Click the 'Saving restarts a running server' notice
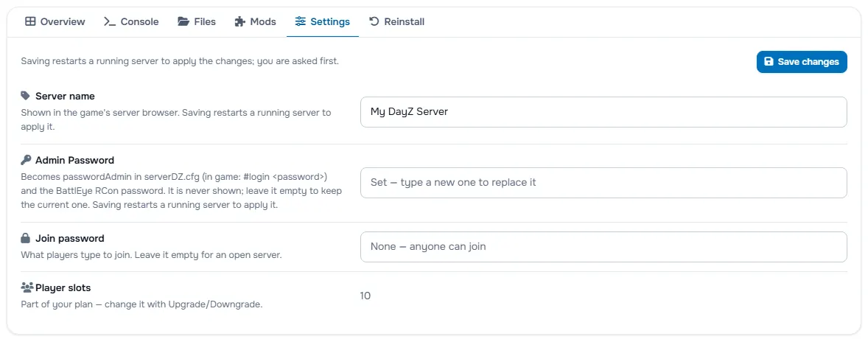The width and height of the screenshot is (868, 342). pos(180,61)
